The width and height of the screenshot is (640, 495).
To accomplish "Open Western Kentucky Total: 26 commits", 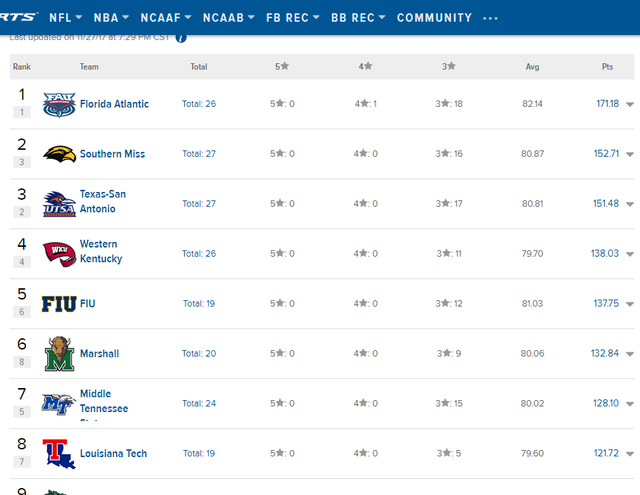I will coord(199,254).
